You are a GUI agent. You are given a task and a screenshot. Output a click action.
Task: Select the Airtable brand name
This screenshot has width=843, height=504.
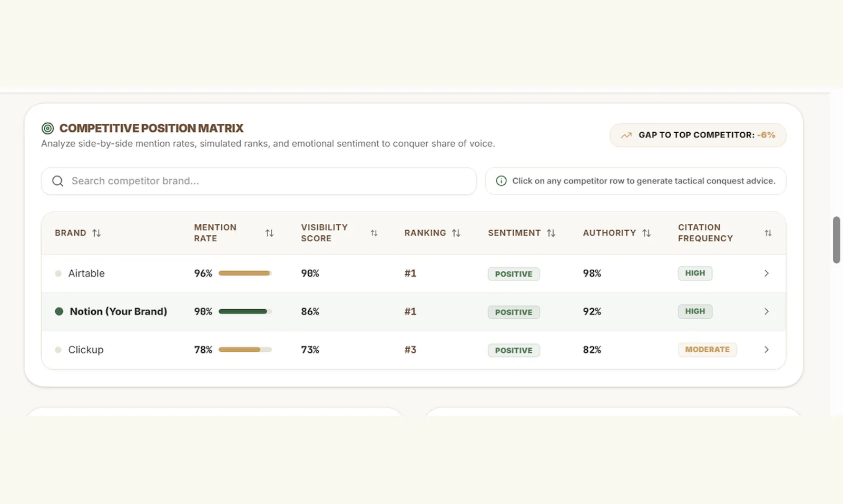(86, 273)
